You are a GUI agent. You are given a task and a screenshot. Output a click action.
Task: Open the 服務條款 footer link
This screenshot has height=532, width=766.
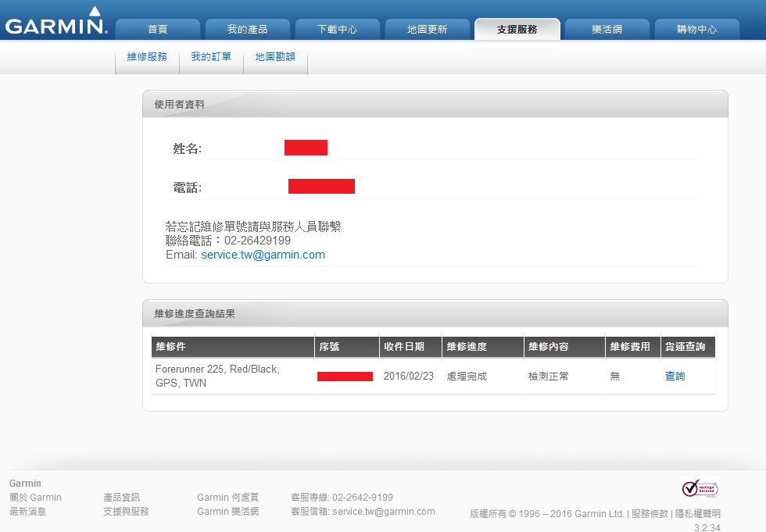coord(650,513)
